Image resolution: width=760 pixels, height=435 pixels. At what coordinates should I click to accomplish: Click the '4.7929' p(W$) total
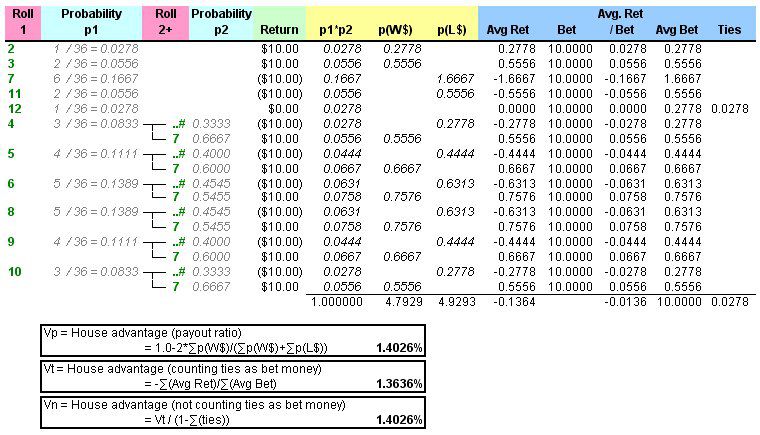click(404, 302)
